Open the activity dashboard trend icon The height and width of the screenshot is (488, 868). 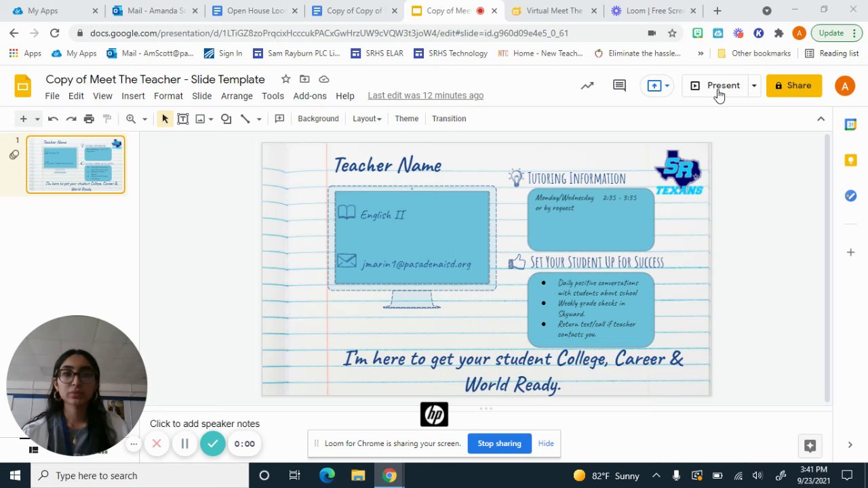pos(587,85)
